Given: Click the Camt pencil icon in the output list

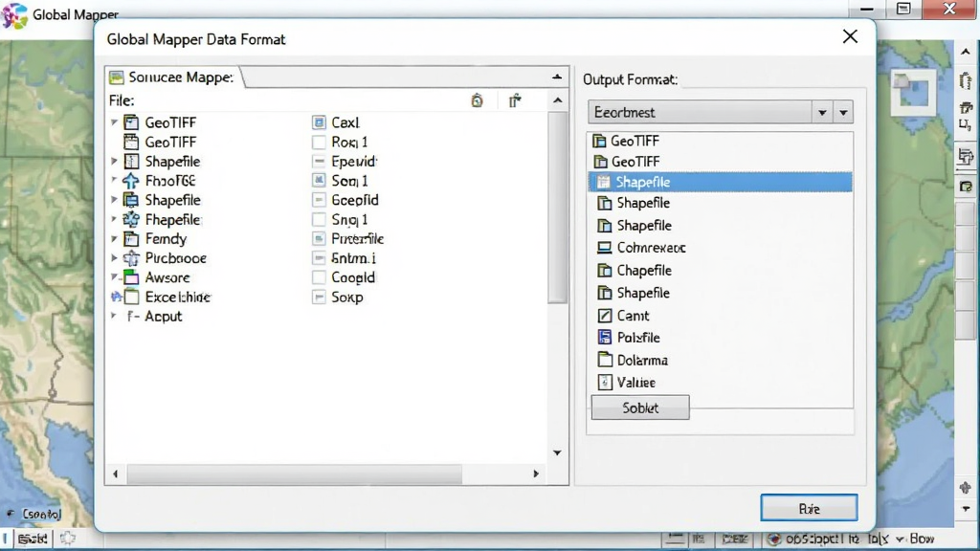Looking at the screenshot, I should [x=604, y=316].
